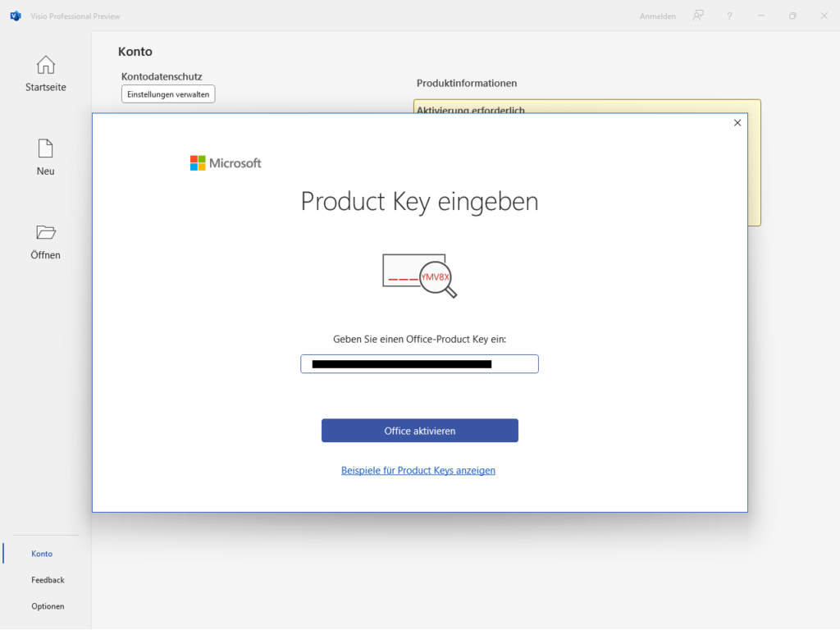Restore down the Visio window
The height and width of the screenshot is (630, 840).
tap(792, 16)
